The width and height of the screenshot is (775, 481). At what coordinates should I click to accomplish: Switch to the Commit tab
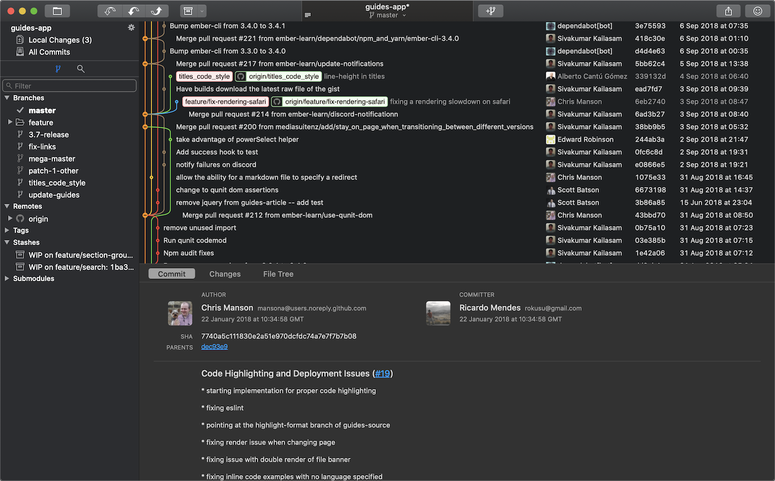(x=172, y=274)
